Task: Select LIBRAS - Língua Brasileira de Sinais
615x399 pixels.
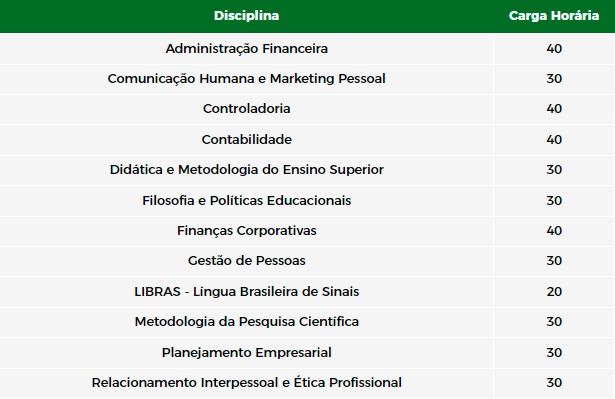Action: coord(246,292)
